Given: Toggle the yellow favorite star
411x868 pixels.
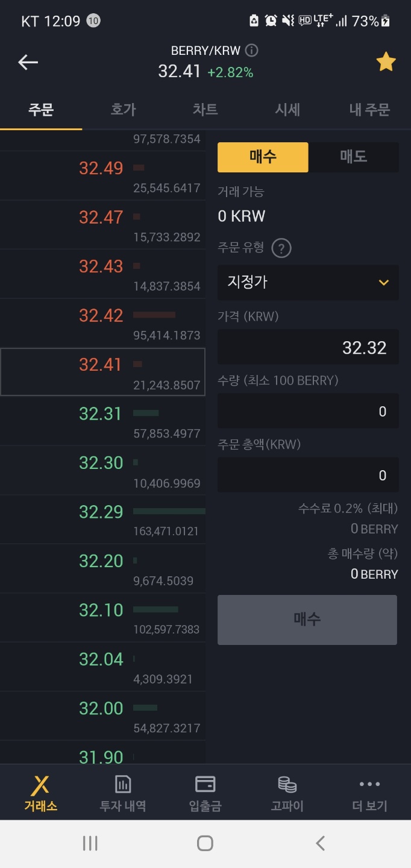Looking at the screenshot, I should (x=386, y=61).
